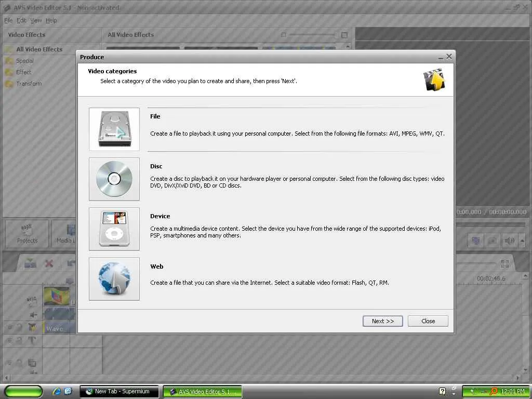Open the Media Library button

[64, 234]
